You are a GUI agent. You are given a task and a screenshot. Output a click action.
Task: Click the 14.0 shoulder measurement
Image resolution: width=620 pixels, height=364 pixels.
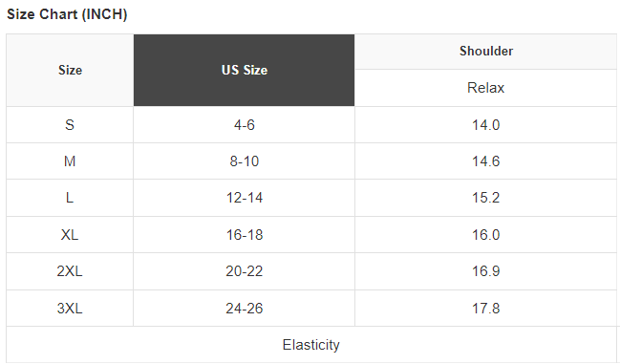(486, 125)
